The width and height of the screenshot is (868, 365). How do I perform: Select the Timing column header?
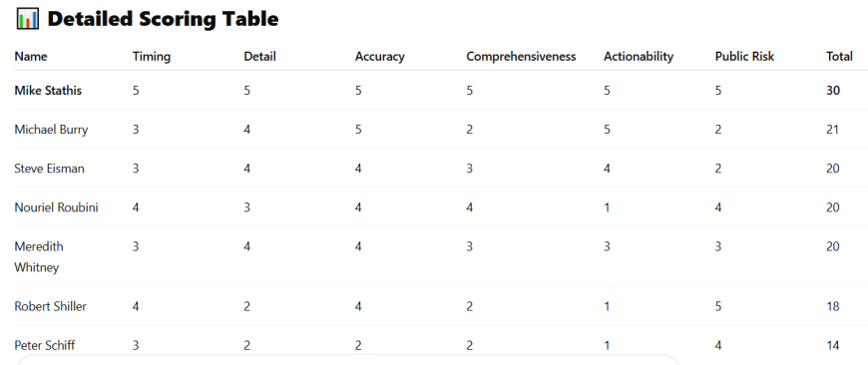click(x=152, y=57)
